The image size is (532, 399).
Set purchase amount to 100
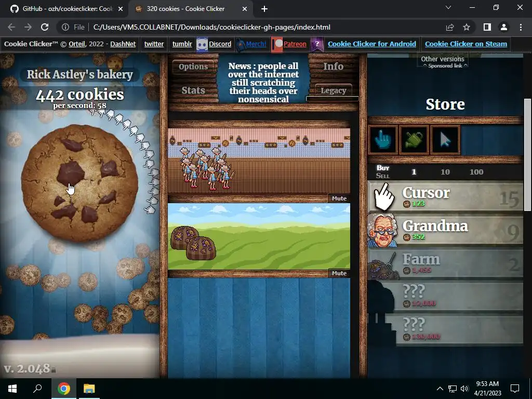point(476,172)
